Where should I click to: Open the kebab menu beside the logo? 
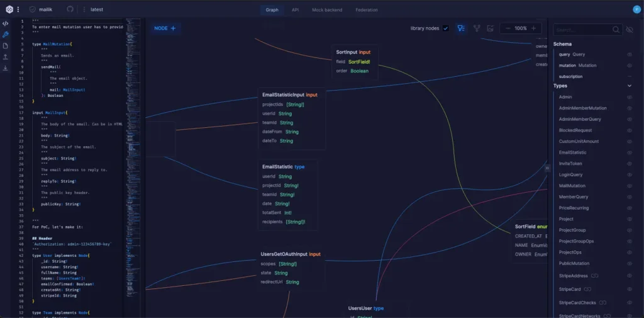point(18,9)
